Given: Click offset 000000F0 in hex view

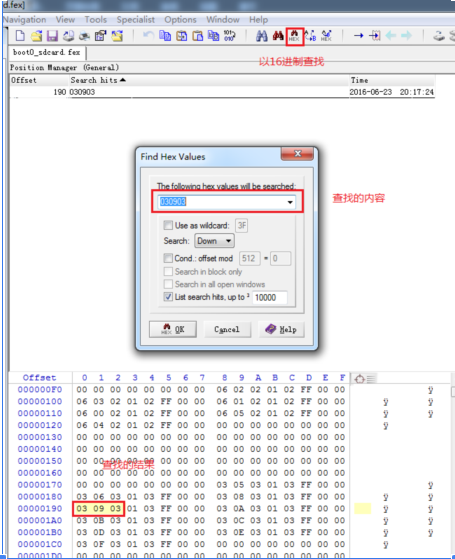Looking at the screenshot, I should click(40, 389).
